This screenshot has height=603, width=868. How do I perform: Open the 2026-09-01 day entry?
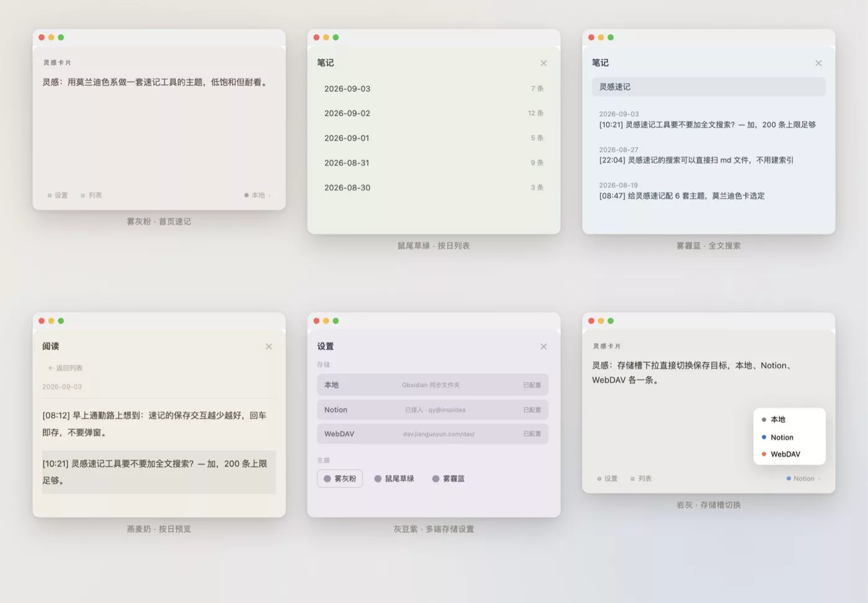point(433,138)
